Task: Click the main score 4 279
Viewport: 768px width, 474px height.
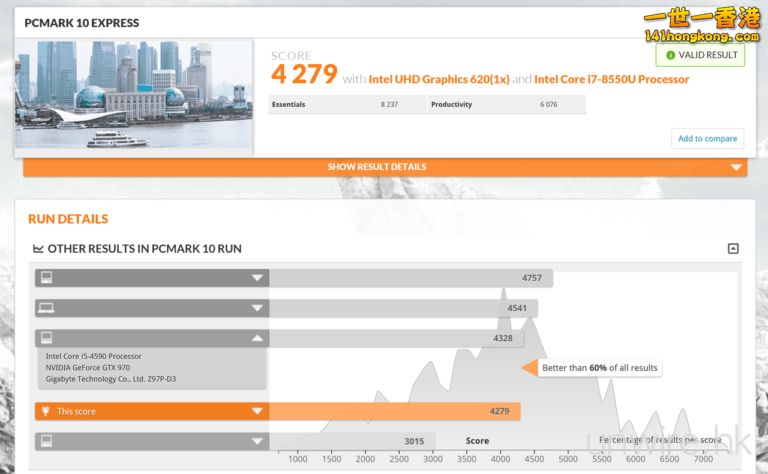Action: [304, 74]
